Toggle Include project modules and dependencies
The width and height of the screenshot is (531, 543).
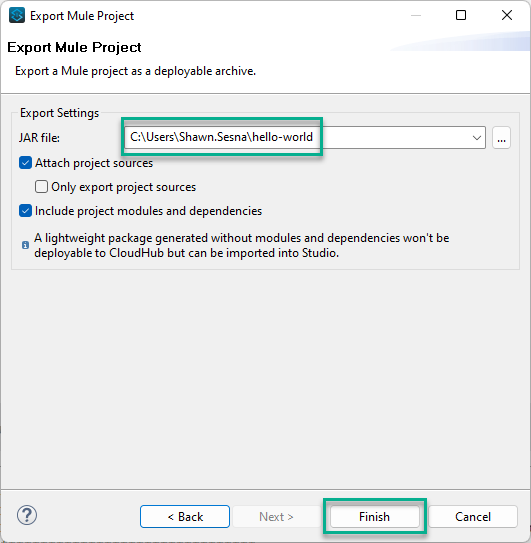26,211
